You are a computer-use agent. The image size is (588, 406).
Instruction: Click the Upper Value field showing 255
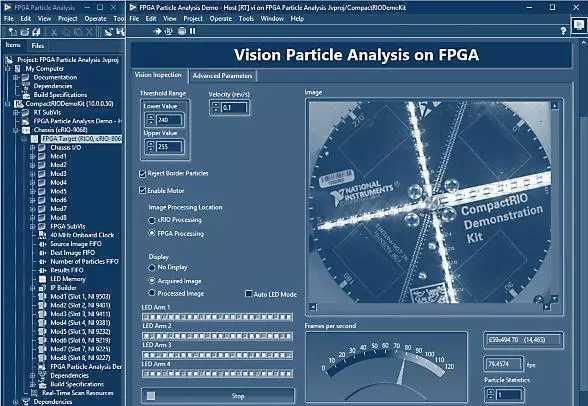(x=169, y=147)
